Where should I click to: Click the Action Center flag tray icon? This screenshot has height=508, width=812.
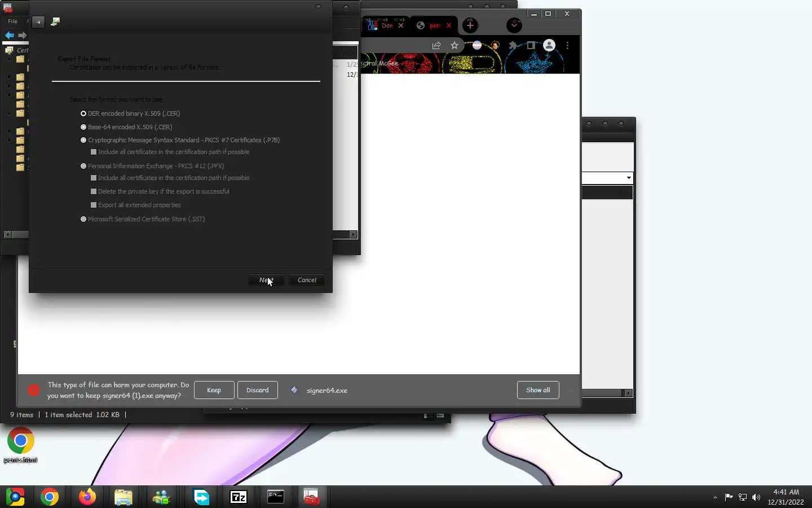[729, 497]
